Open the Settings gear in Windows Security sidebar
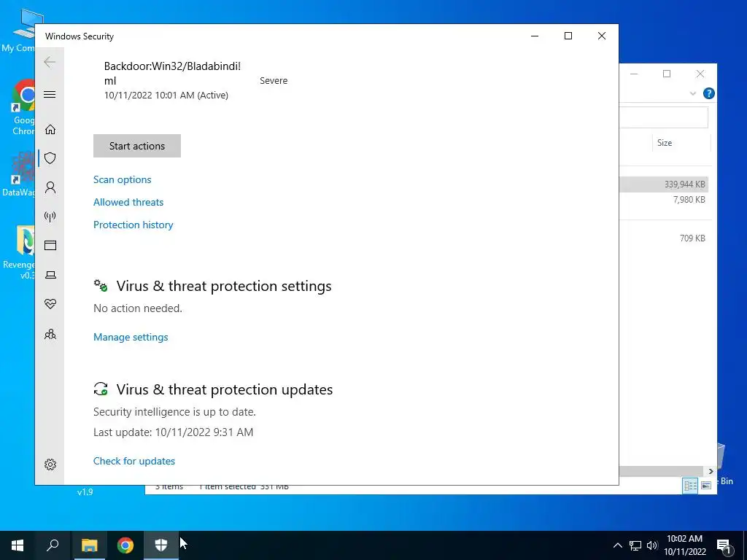 click(x=50, y=464)
